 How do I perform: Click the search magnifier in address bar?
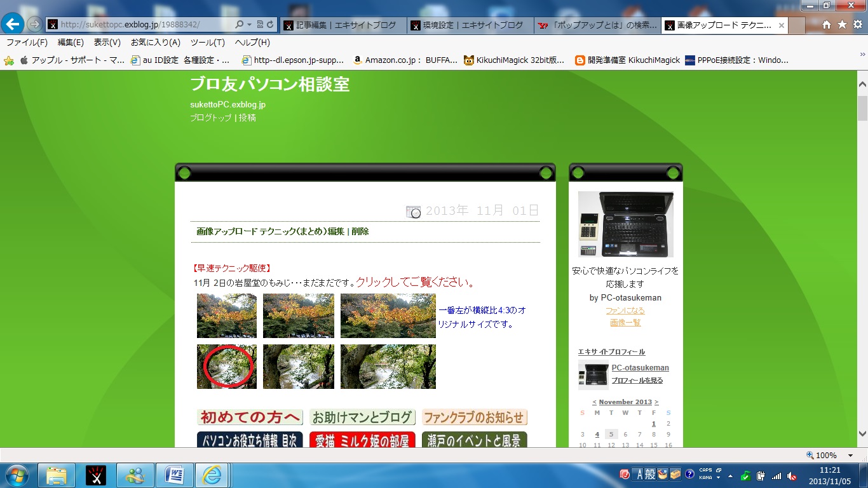pyautogui.click(x=240, y=24)
